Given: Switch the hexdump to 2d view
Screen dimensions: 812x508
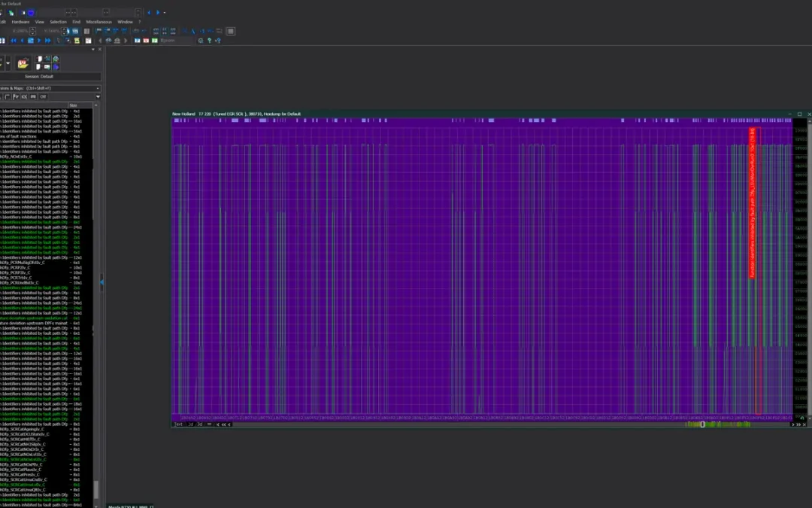Looking at the screenshot, I should (x=190, y=424).
